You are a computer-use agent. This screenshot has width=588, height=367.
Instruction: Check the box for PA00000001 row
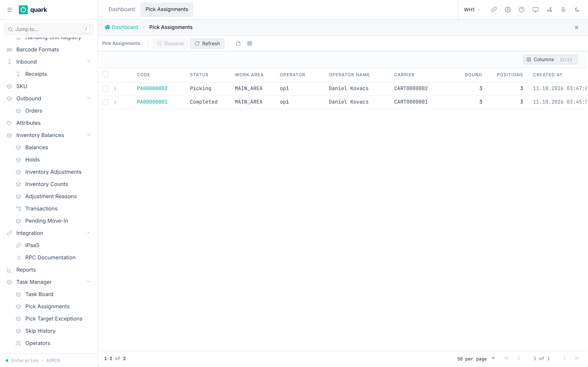tap(105, 102)
